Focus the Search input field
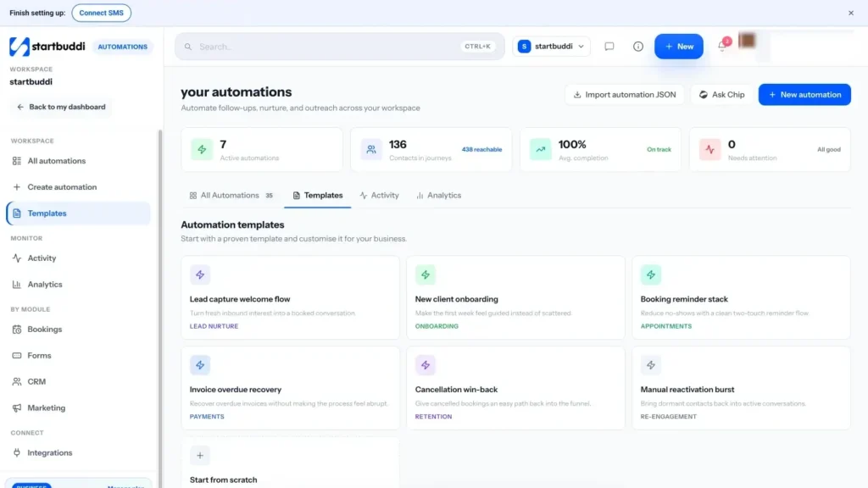Image resolution: width=868 pixels, height=488 pixels. (x=339, y=47)
